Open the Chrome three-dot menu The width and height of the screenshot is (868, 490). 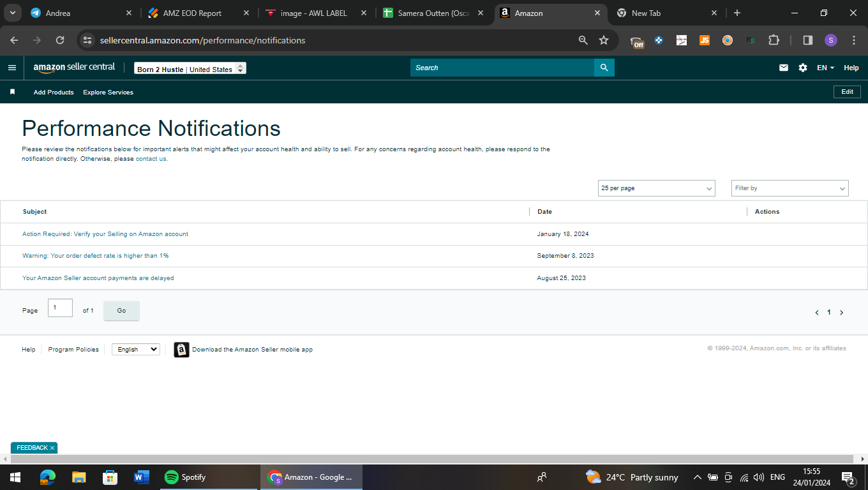854,40
